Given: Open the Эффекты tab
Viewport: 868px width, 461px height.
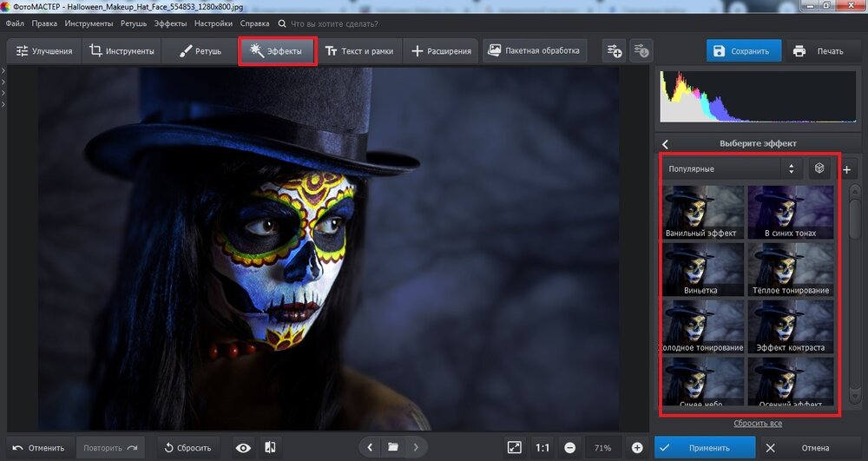Looking at the screenshot, I should click(x=277, y=51).
